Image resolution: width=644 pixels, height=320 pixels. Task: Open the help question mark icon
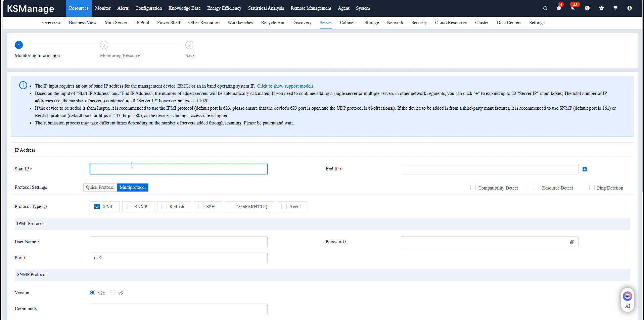(587, 8)
